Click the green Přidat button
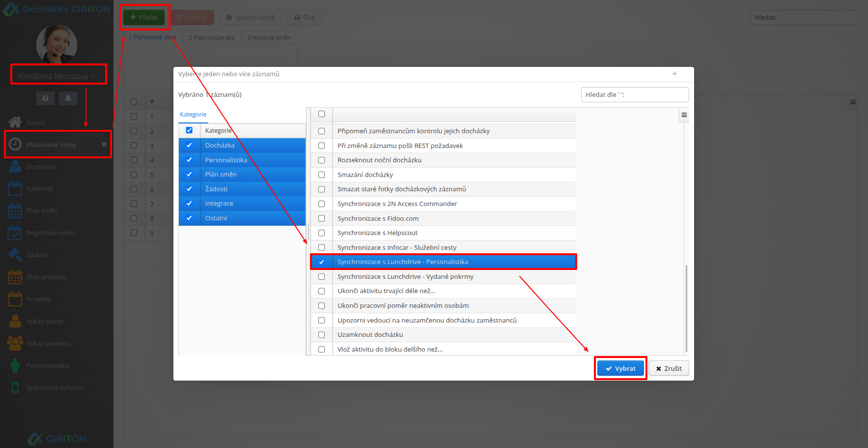 point(144,17)
